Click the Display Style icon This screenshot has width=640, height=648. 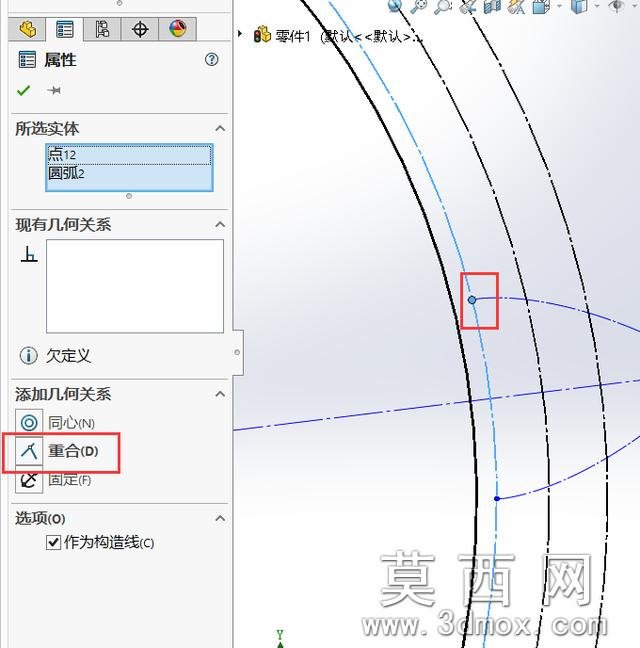pyautogui.click(x=579, y=6)
